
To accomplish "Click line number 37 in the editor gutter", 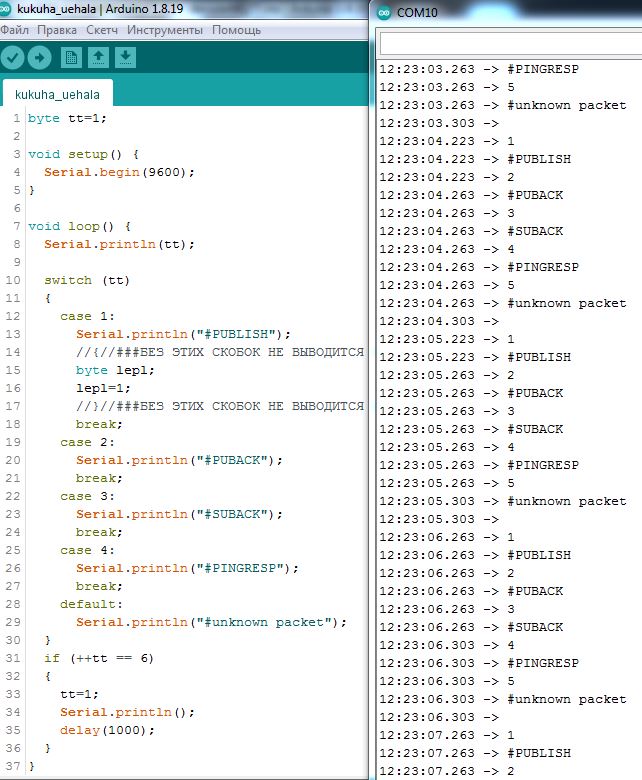I will (13, 766).
